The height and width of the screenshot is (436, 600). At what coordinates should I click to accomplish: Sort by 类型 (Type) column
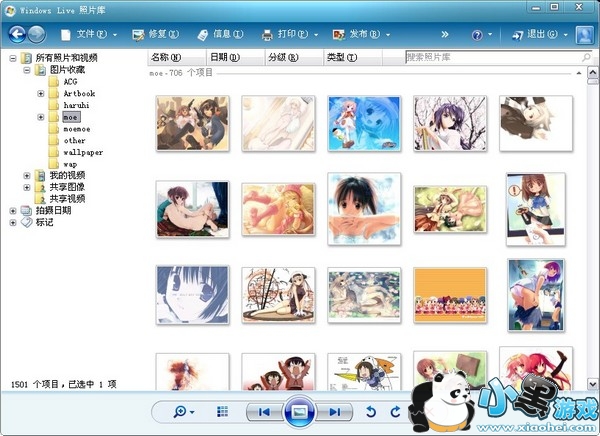(353, 57)
